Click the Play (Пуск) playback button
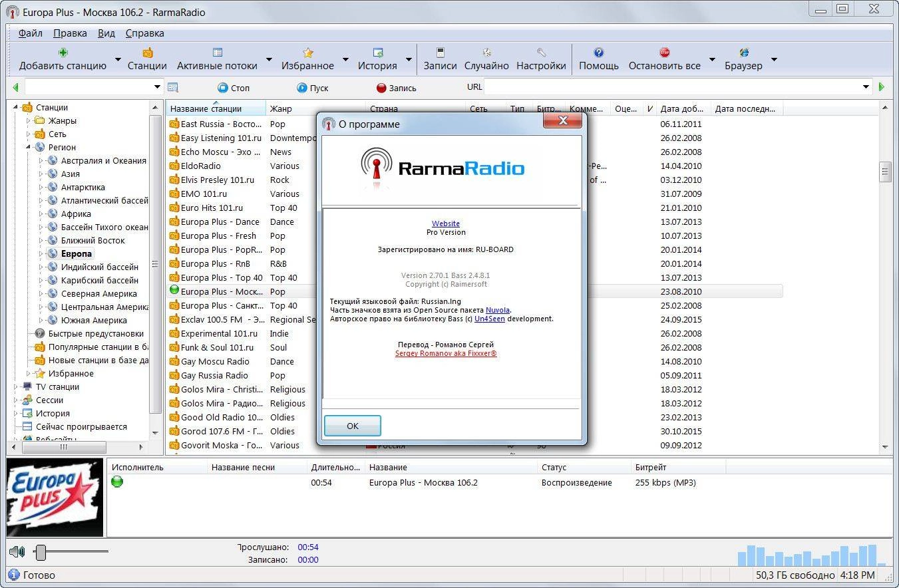899x588 pixels. point(312,88)
